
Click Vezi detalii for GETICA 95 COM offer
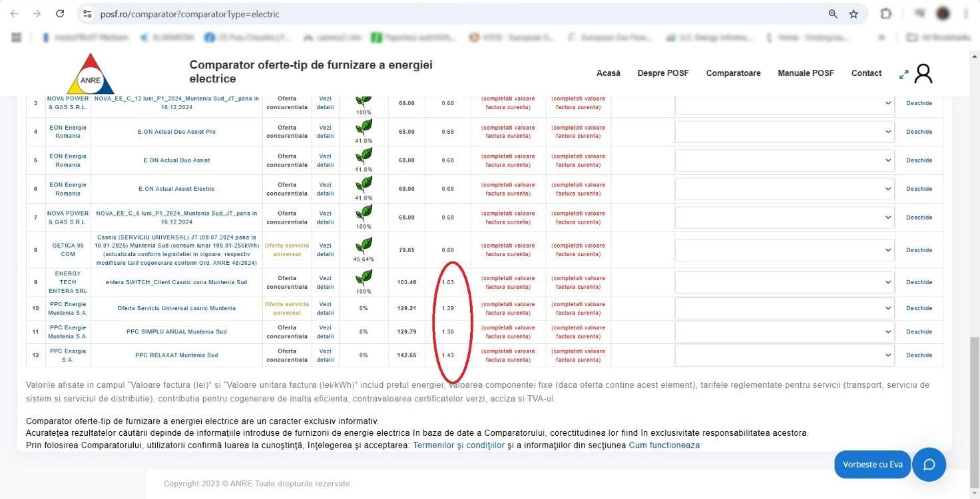(325, 250)
